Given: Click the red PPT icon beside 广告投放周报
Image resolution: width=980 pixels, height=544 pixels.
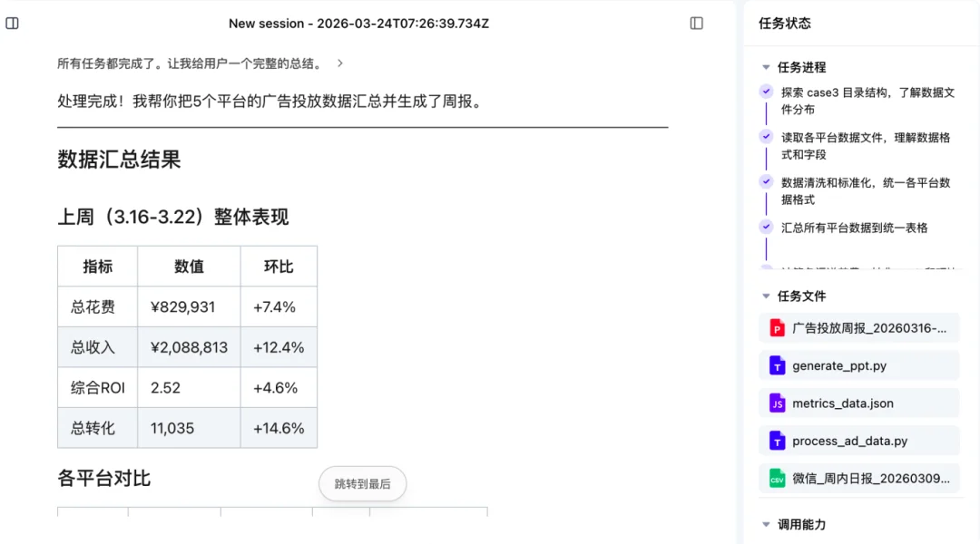Looking at the screenshot, I should (x=778, y=327).
